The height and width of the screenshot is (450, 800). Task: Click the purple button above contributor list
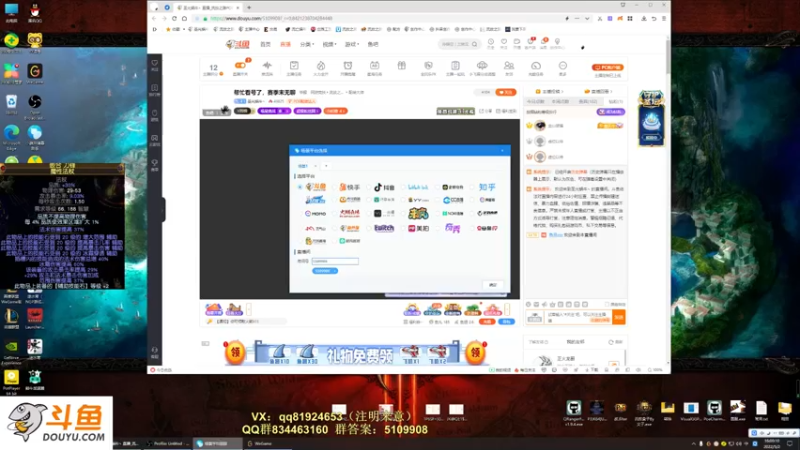pos(611,112)
